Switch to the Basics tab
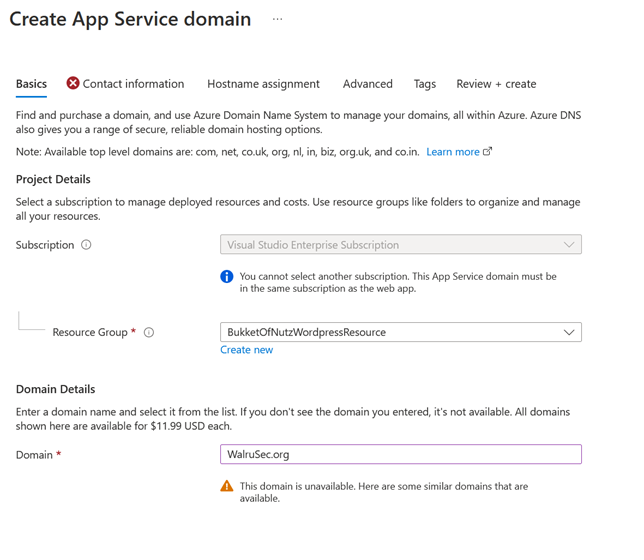 click(31, 84)
